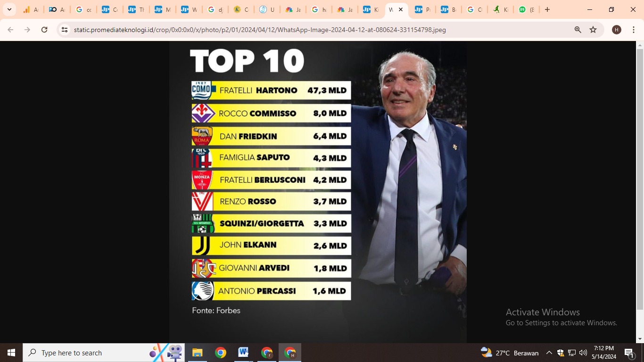Open the weather widget showing 27°C Berawan
Image resolution: width=644 pixels, height=362 pixels.
(x=510, y=353)
